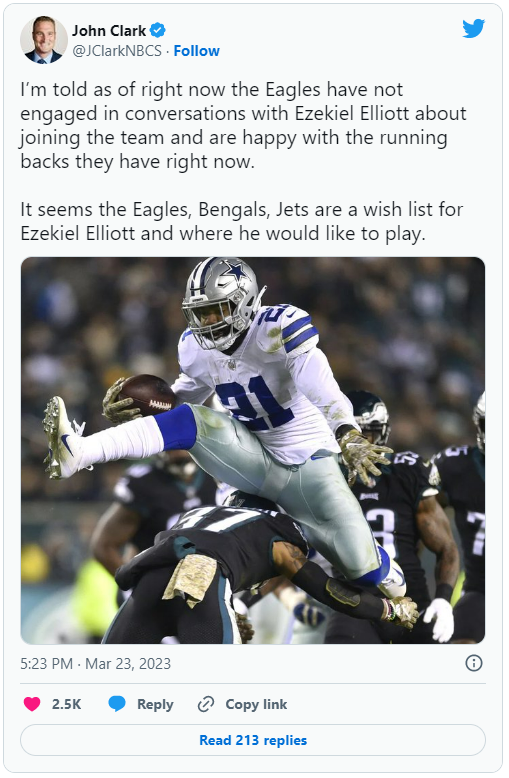Click the chain link copy icon
Viewport: 509px width, 778px height.
click(206, 704)
